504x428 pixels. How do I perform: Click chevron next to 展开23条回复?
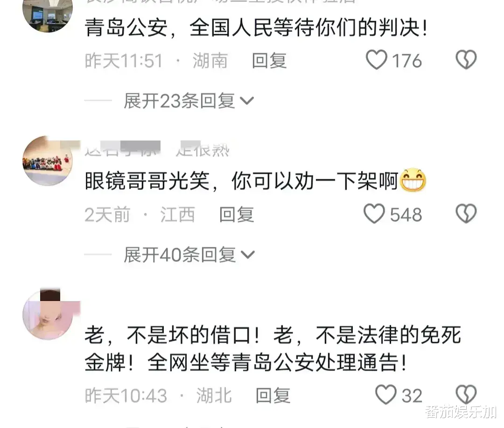[247, 101]
